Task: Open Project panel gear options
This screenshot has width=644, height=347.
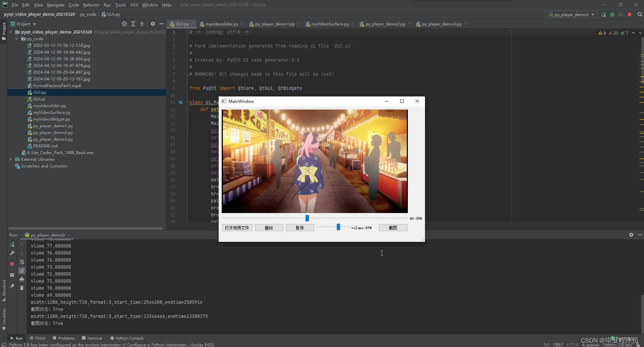Action: [153, 24]
